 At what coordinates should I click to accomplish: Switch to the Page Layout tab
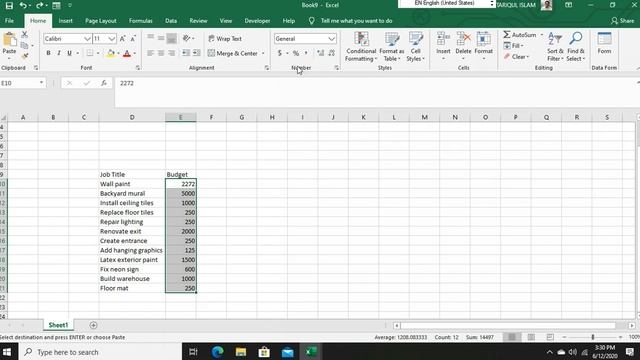pyautogui.click(x=101, y=21)
